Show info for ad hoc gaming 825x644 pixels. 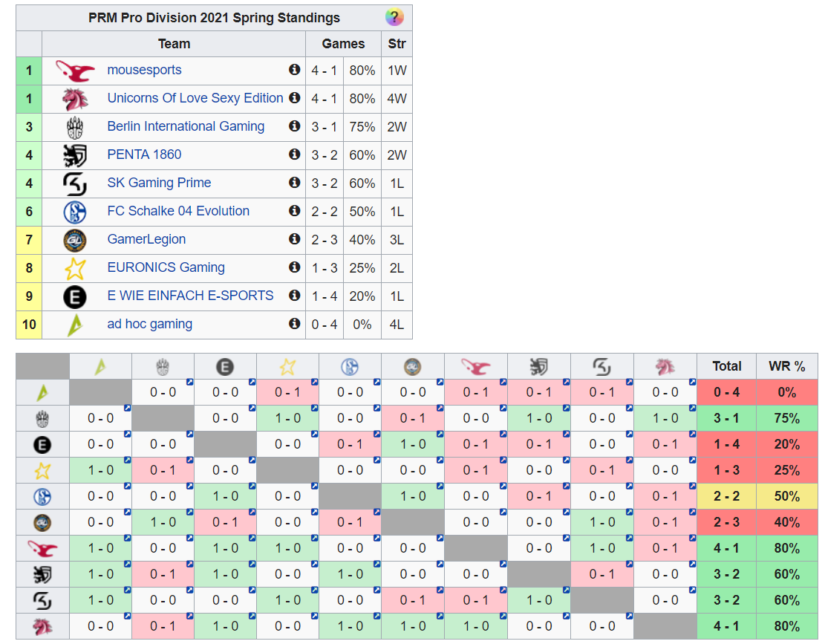[294, 324]
